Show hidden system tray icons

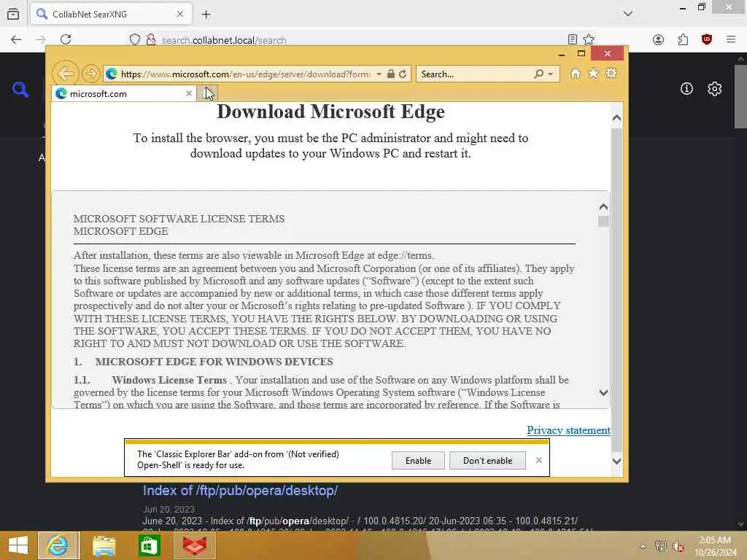pyautogui.click(x=643, y=546)
